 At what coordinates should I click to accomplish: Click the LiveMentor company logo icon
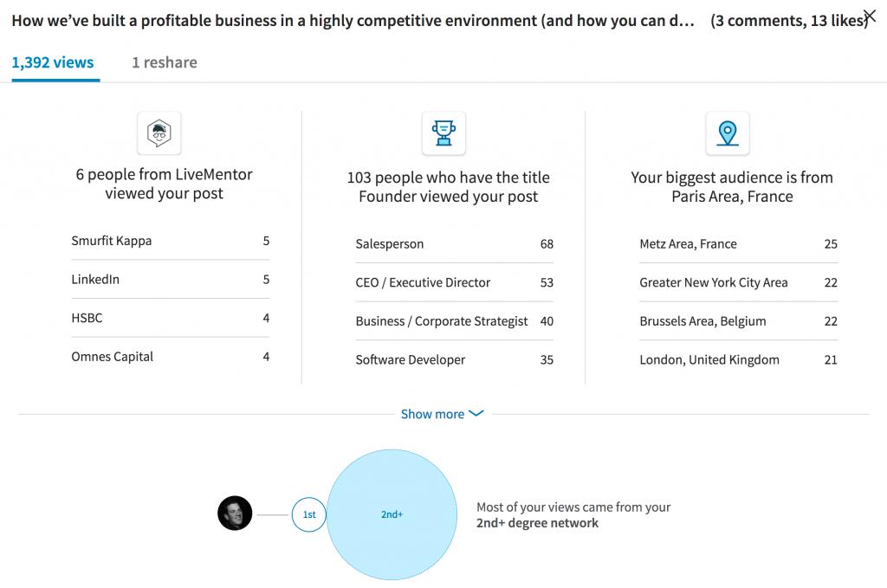[x=159, y=132]
